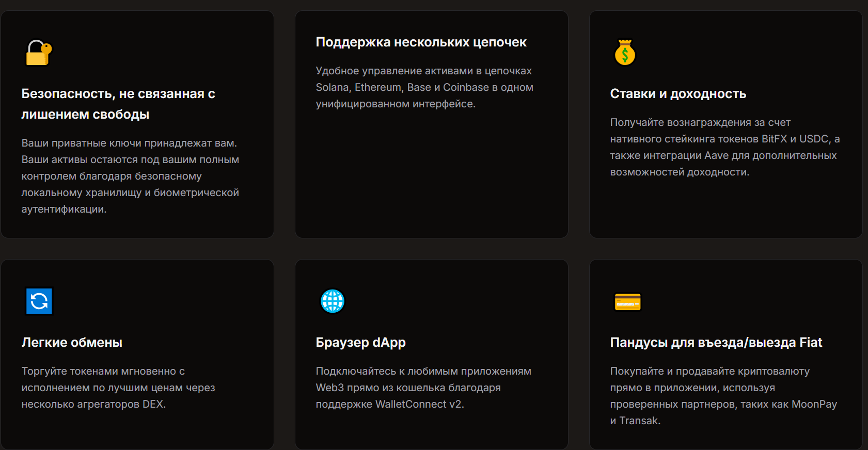Click the Браузер dApp heading
The width and height of the screenshot is (868, 450).
[x=360, y=343]
